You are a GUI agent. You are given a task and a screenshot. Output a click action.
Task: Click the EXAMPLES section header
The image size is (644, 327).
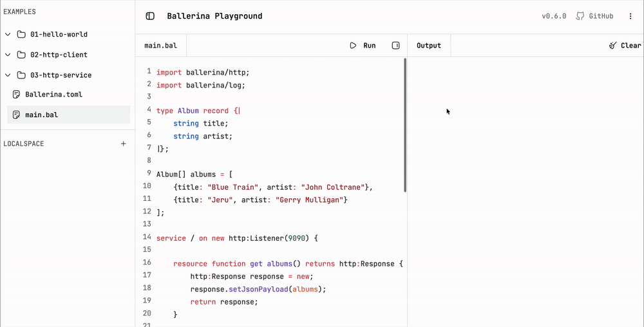[x=19, y=12]
